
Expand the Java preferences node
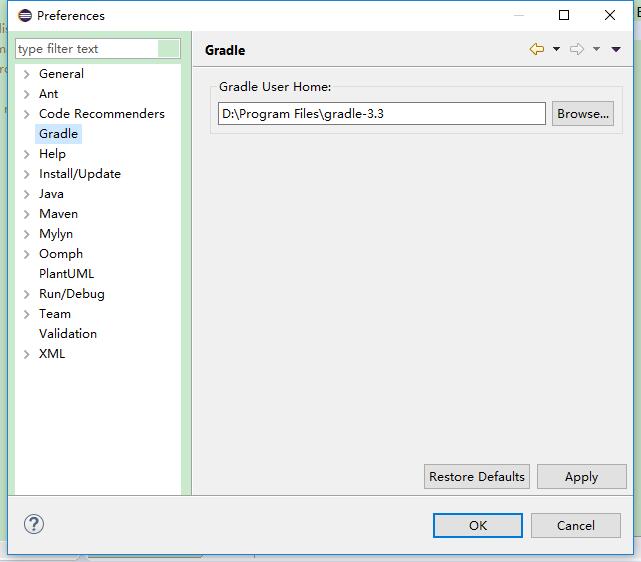pyautogui.click(x=26, y=194)
